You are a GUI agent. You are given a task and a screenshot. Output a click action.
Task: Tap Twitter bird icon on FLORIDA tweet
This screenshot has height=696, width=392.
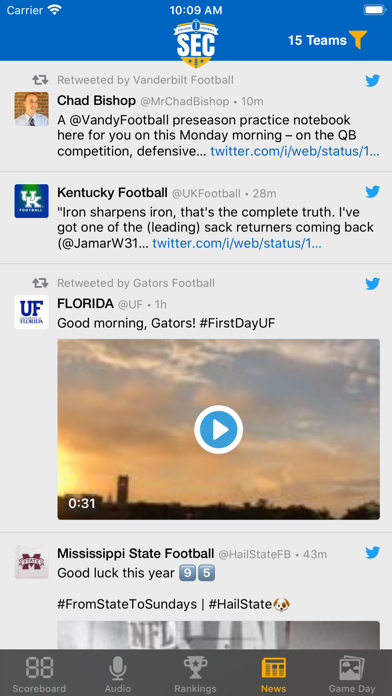(372, 284)
